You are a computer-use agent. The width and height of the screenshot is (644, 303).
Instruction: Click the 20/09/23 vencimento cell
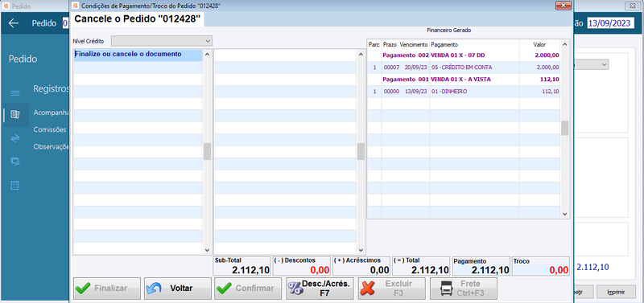point(415,68)
